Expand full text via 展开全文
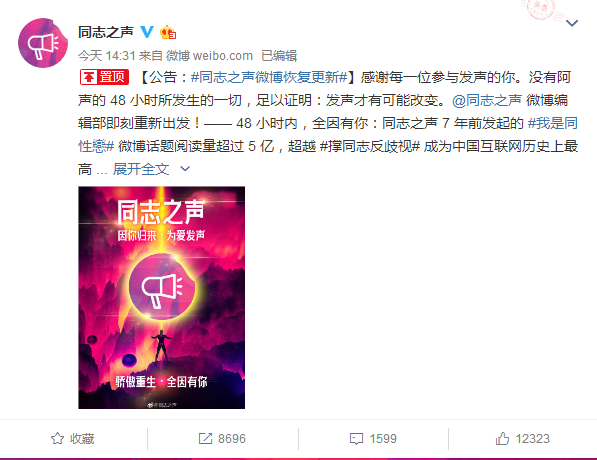The image size is (597, 460). (x=141, y=169)
